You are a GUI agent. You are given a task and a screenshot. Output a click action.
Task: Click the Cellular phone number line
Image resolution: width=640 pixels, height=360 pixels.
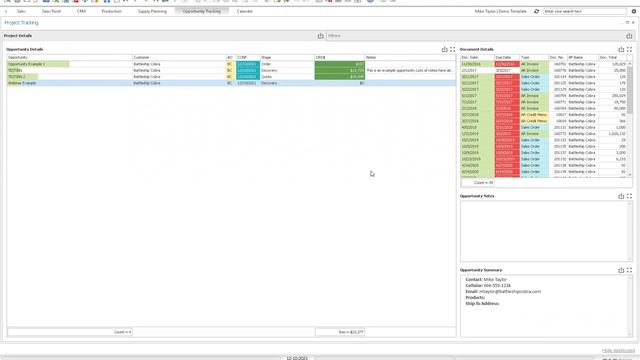pyautogui.click(x=488, y=286)
